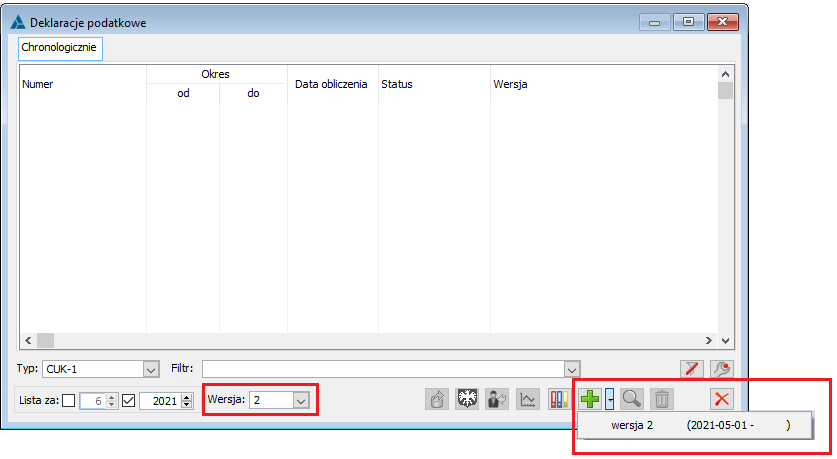Minimize the Deklaracje podatkowe window
Screen dimensions: 837x459
tap(655, 22)
